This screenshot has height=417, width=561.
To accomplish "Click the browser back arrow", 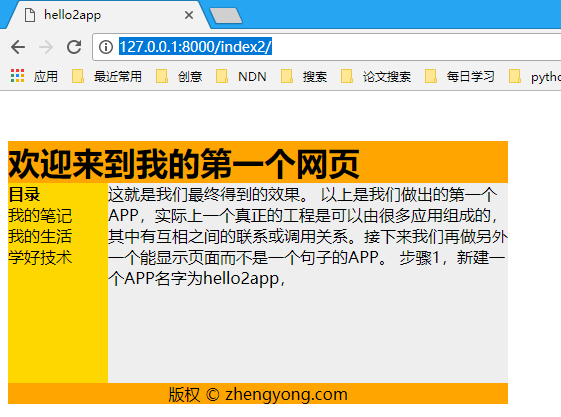I will (18, 47).
